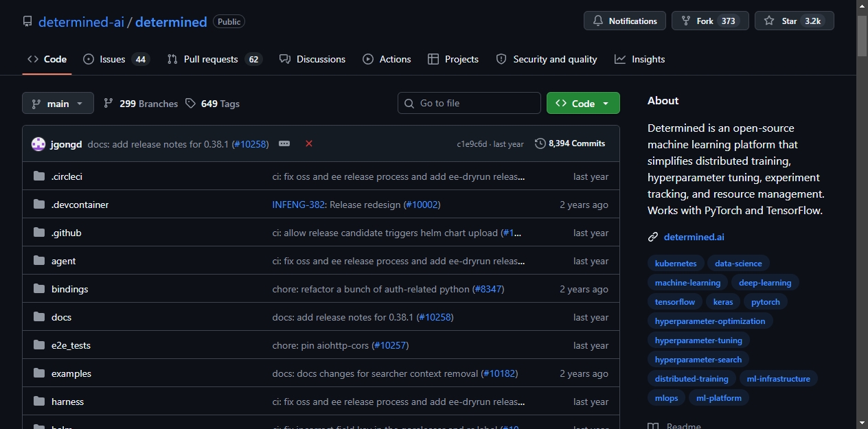Image resolution: width=868 pixels, height=429 pixels.
Task: Click the repository icon beside determined-ai
Action: tap(27, 21)
